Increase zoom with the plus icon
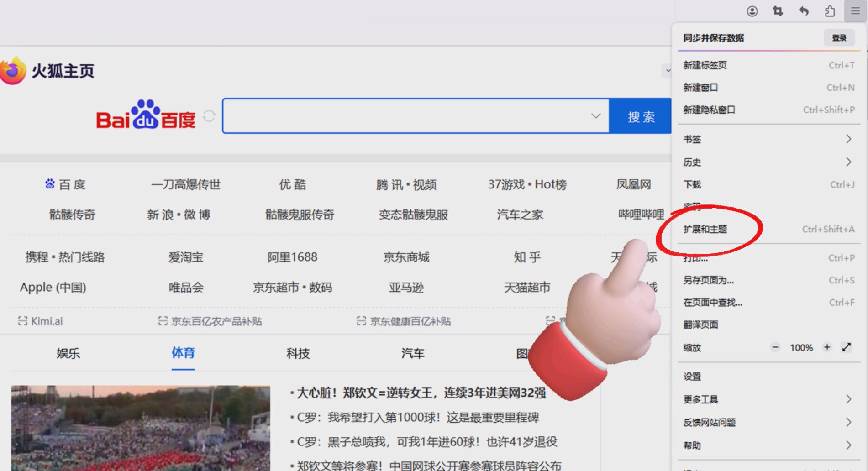This screenshot has height=471, width=868. pos(827,347)
